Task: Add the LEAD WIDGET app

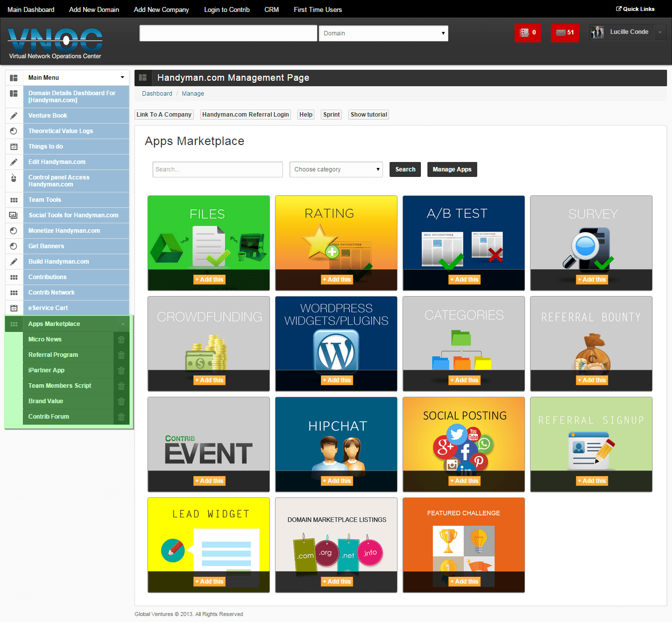Action: coord(209,582)
